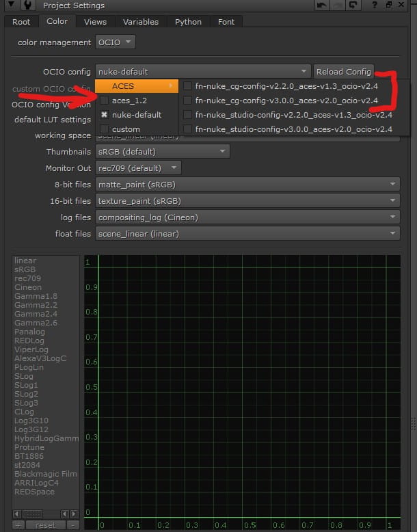
Task: Switch to the Color tab
Action: (x=57, y=21)
